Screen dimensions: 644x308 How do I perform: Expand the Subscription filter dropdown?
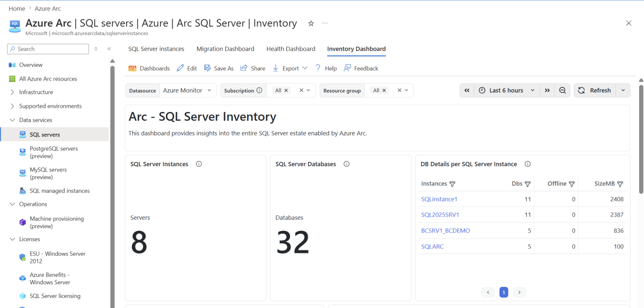308,91
